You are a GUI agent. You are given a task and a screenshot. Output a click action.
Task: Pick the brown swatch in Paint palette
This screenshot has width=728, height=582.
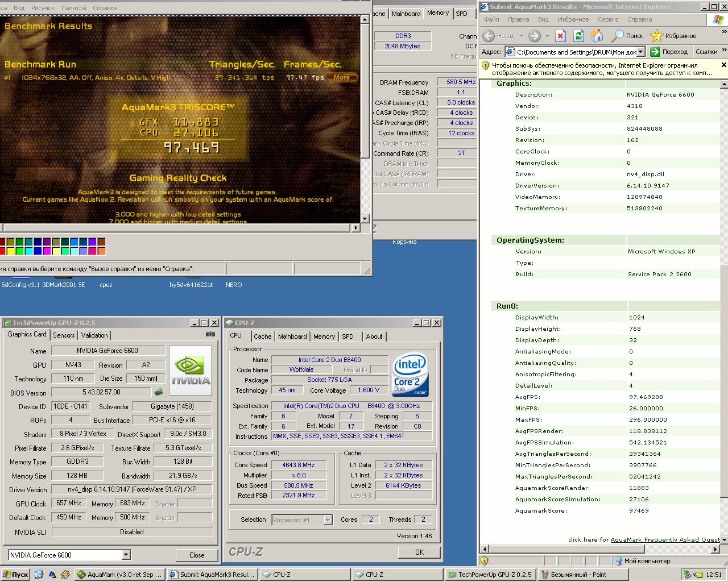click(x=101, y=242)
